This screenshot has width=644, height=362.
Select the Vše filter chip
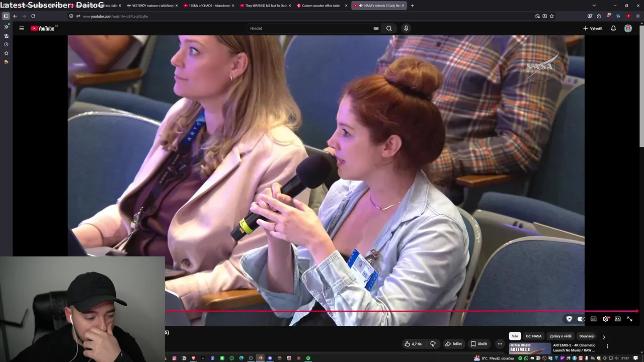tap(515, 336)
